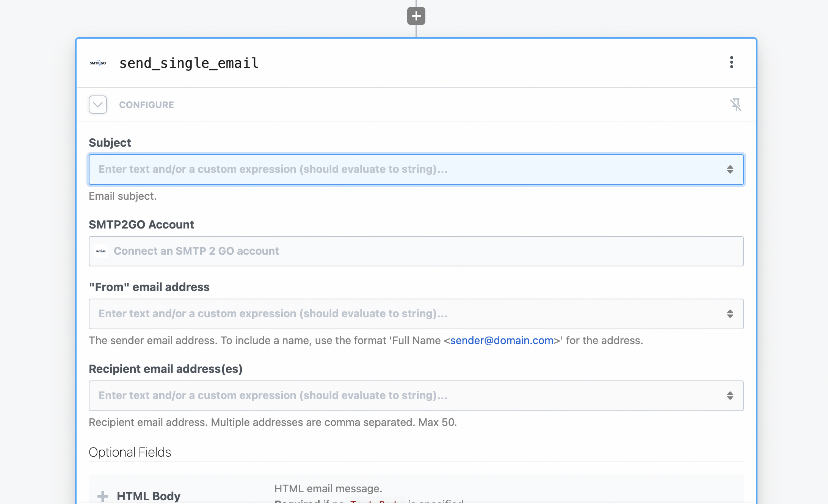Open the sender@domain.com link
This screenshot has height=504, width=828.
point(502,340)
